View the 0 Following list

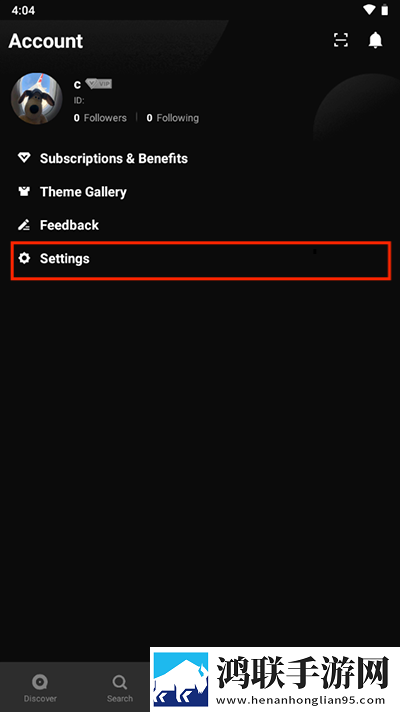pos(173,118)
